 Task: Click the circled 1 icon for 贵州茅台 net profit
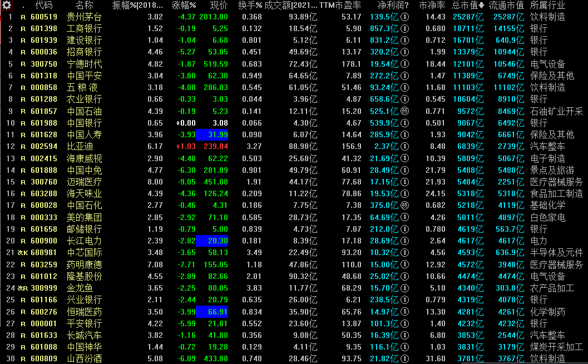[404, 17]
